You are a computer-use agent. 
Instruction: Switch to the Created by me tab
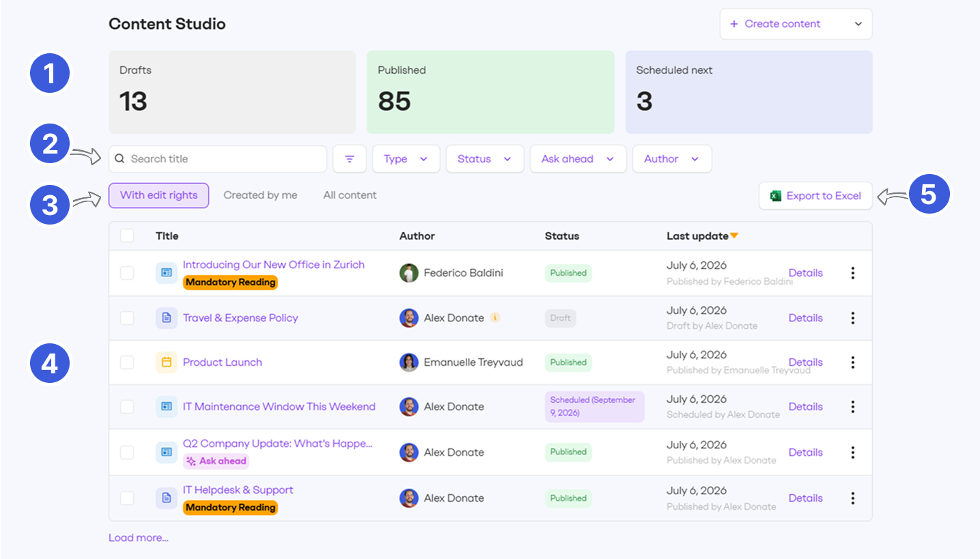tap(260, 195)
